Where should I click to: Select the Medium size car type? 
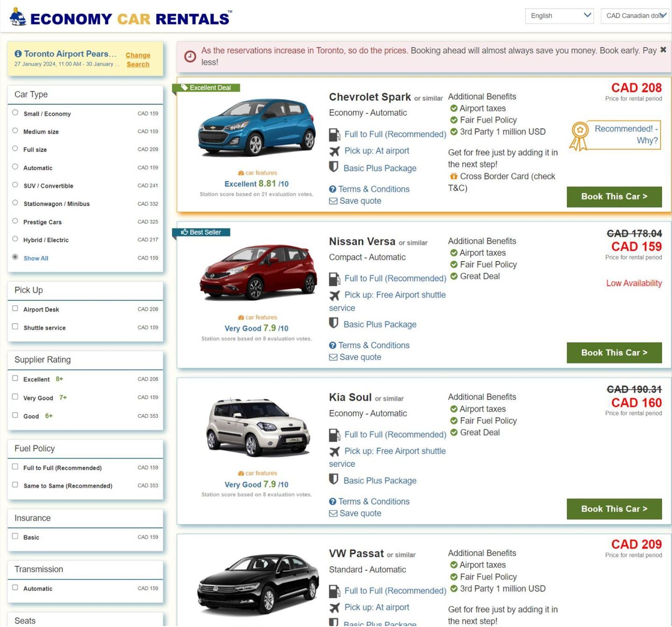click(x=15, y=131)
